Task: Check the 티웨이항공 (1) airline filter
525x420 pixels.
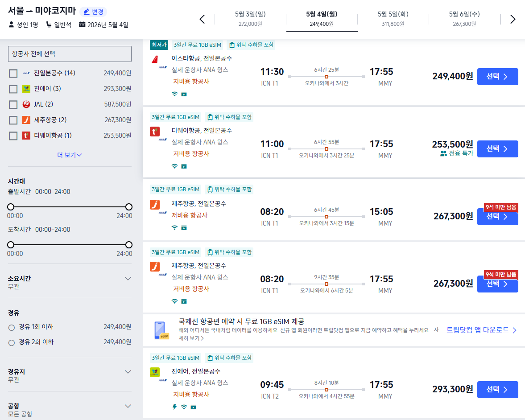Action: click(x=13, y=136)
